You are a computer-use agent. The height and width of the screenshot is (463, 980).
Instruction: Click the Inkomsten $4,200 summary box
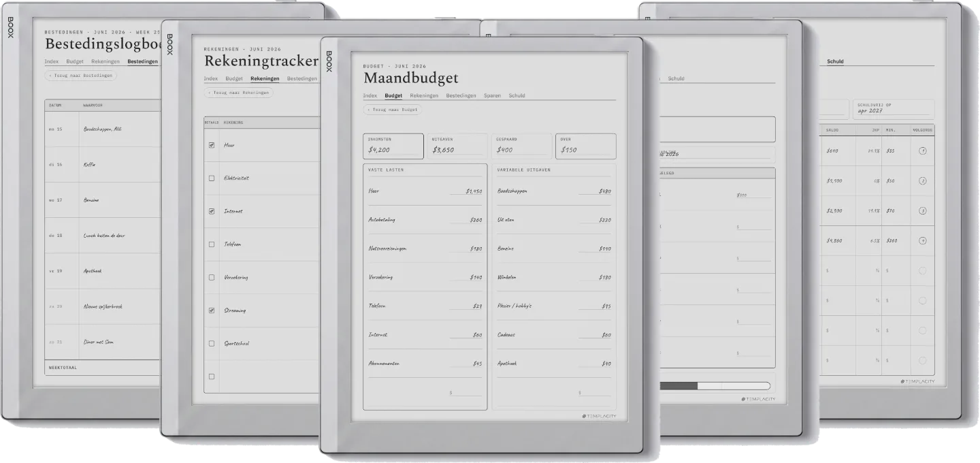click(393, 146)
